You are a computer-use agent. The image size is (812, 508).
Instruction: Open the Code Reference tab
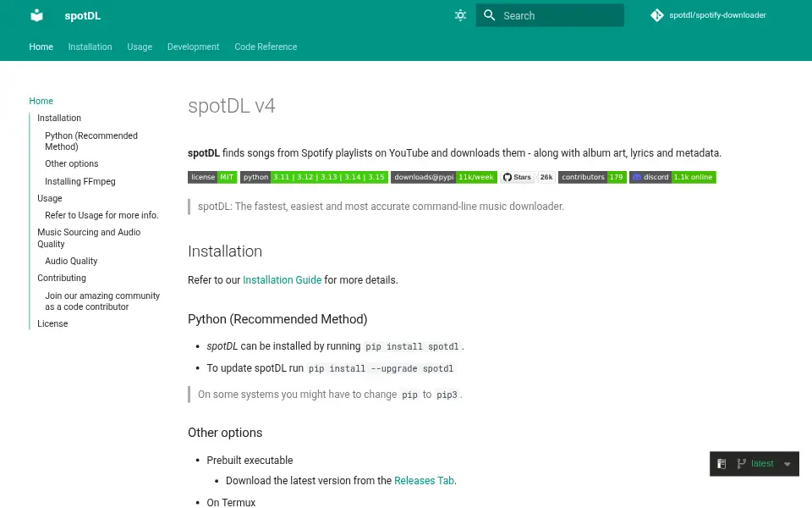[266, 47]
